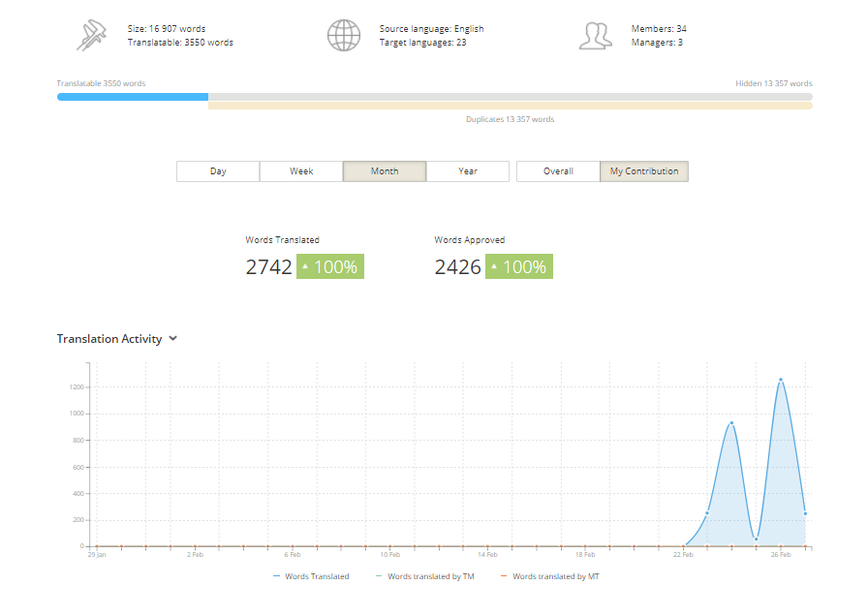Click the up arrow beside Words Translated percentage
The height and width of the screenshot is (616, 868).
point(305,266)
